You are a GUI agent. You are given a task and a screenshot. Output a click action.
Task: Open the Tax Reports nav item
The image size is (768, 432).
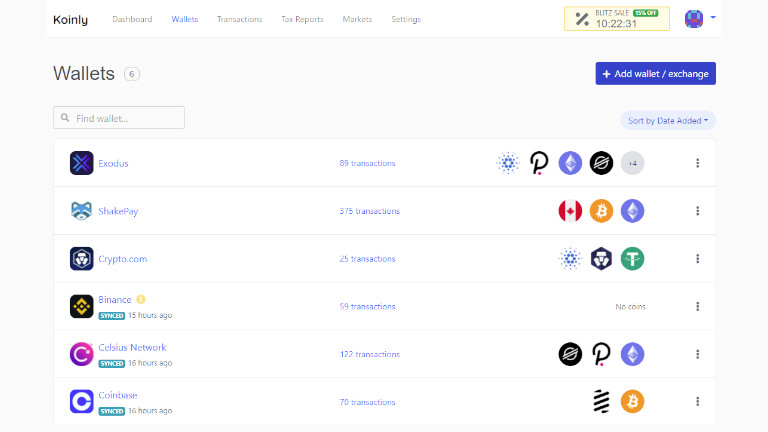click(302, 19)
